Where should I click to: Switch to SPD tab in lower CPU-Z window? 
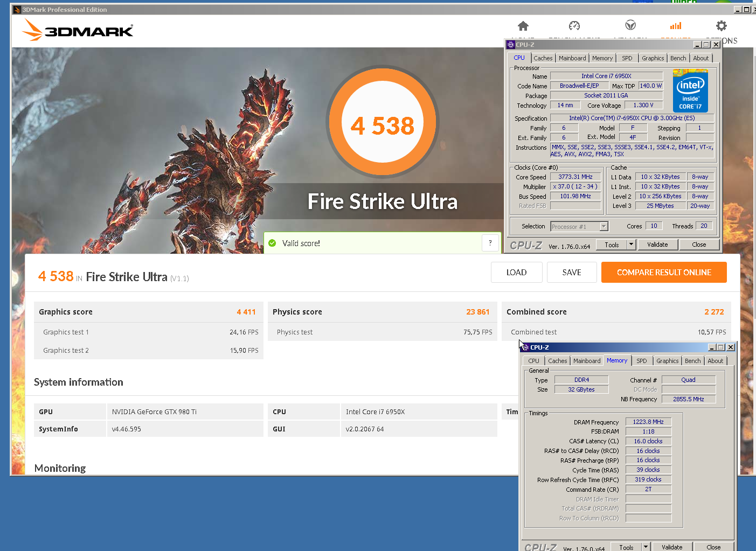[x=642, y=361]
